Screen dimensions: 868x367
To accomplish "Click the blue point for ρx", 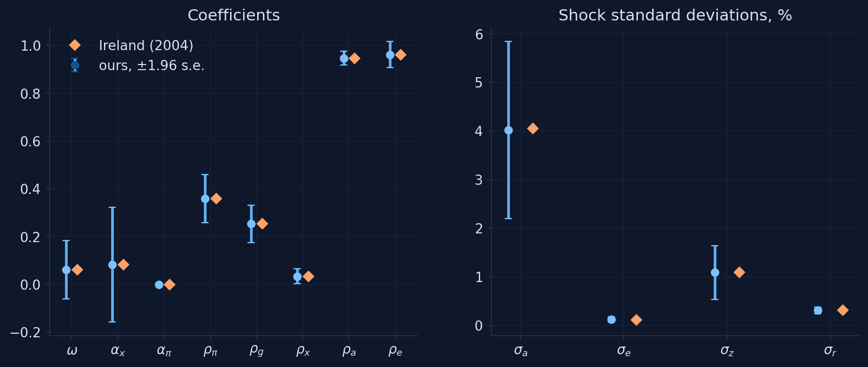I will tap(297, 276).
